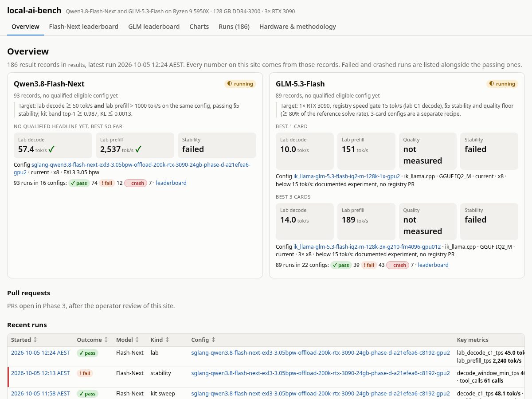Open config link in the kit sweep row

321,394
